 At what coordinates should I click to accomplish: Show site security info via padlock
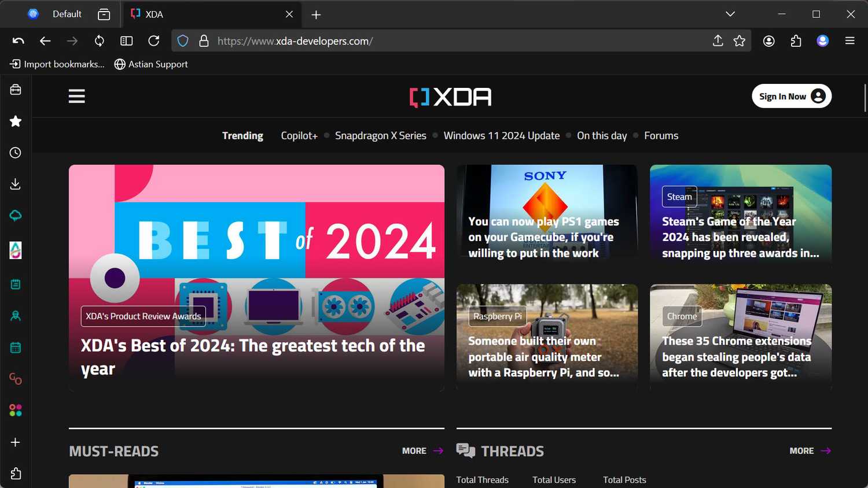[x=204, y=40]
